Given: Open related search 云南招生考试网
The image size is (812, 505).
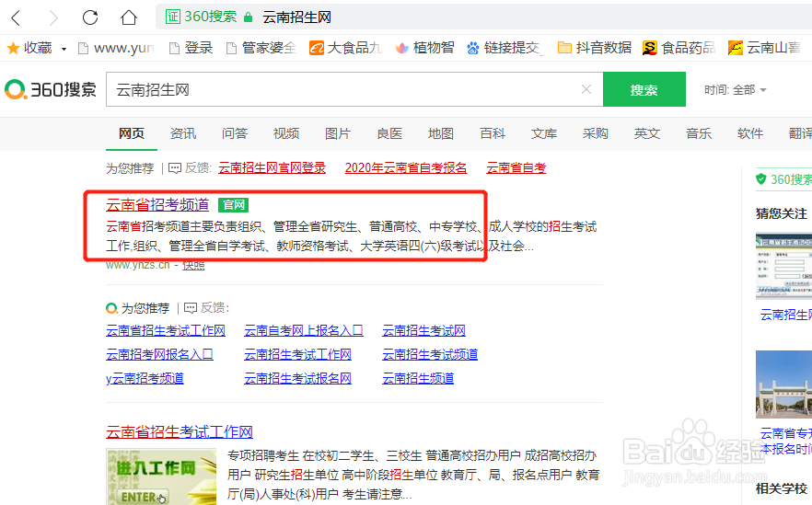Looking at the screenshot, I should coord(423,330).
